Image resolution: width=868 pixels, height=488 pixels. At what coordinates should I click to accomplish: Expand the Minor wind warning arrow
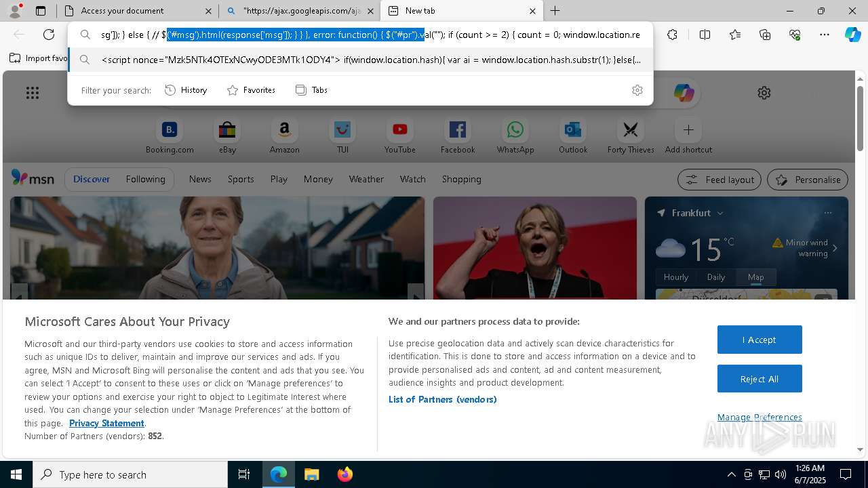point(835,248)
